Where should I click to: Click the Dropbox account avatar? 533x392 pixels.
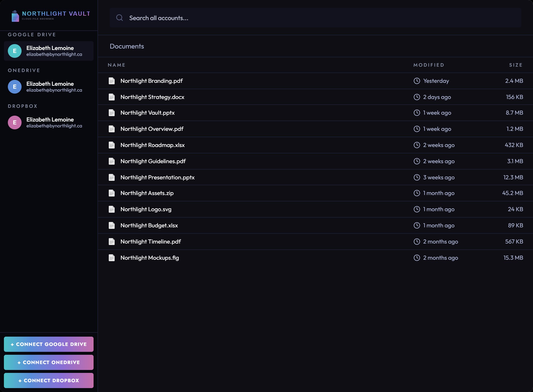tap(15, 122)
